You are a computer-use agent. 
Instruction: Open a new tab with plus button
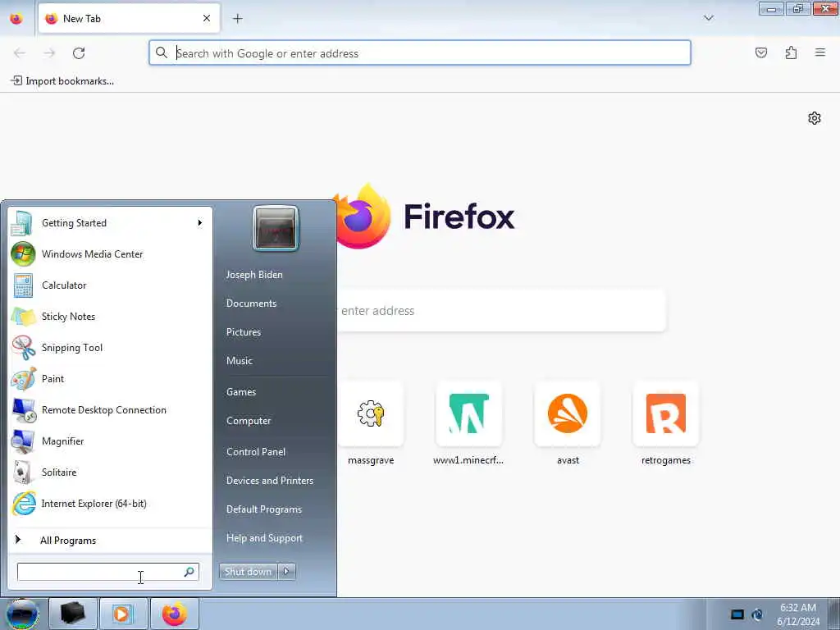point(238,19)
